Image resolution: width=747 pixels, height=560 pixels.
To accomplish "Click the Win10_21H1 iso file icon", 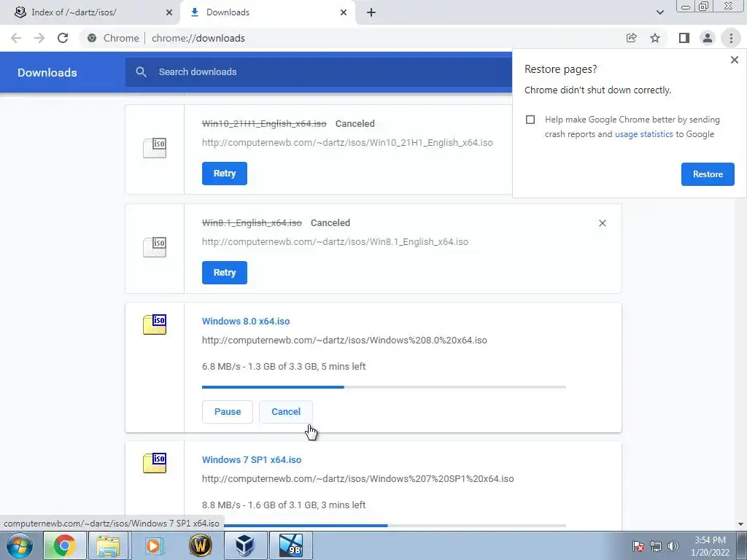I will click(x=155, y=148).
